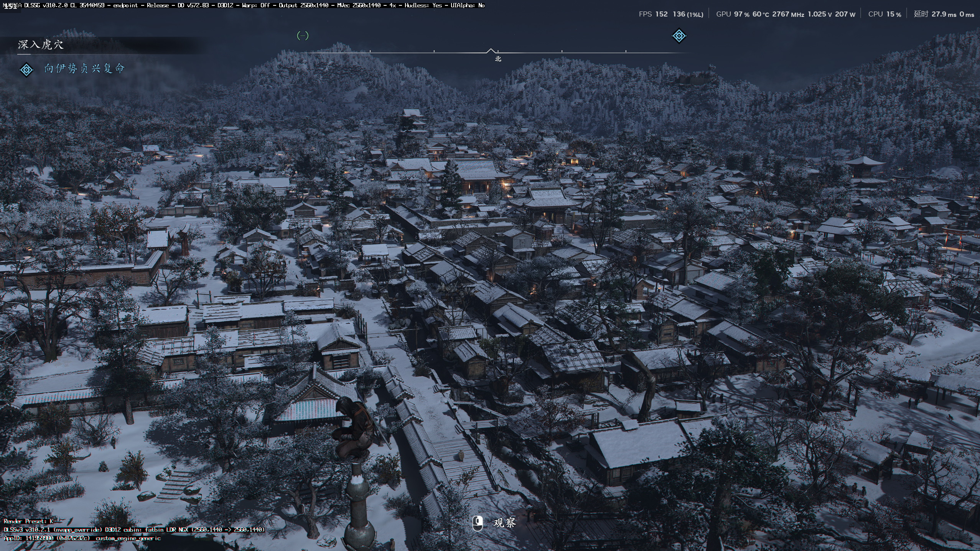Click the GPU voltage 1.025 V value

click(820, 14)
